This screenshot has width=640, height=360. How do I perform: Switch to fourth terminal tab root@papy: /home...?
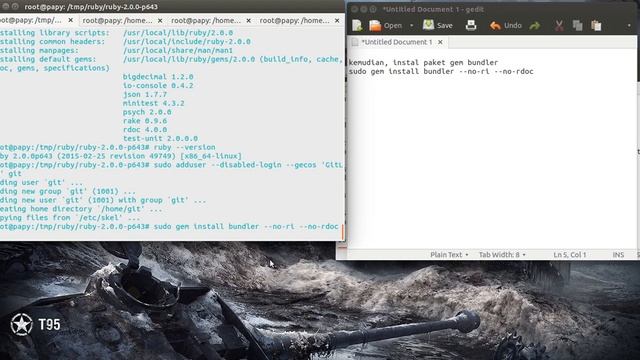point(294,20)
